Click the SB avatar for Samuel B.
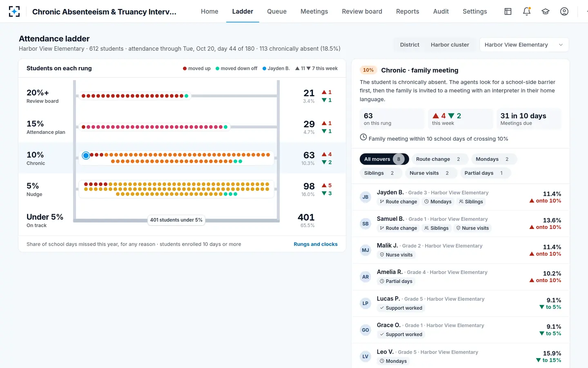588x368 pixels. click(x=365, y=224)
